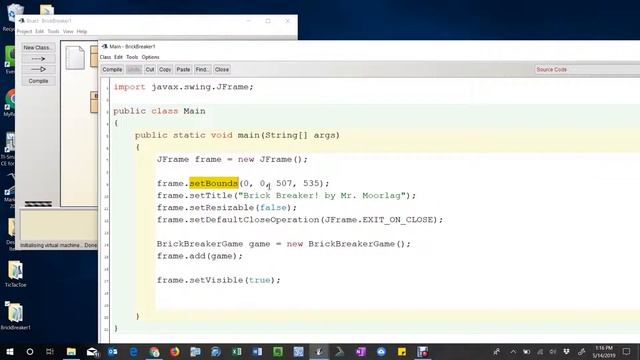Click the Copy button in editor toolbar

tap(165, 69)
